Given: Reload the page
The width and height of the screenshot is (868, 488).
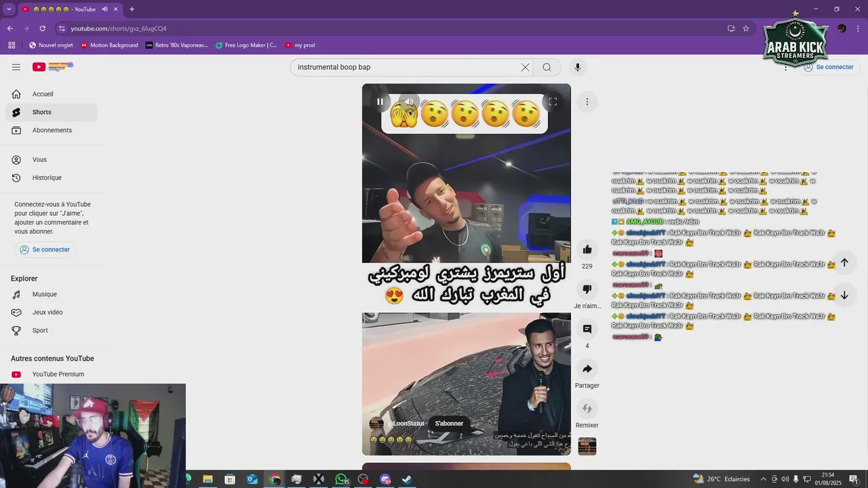Looking at the screenshot, I should click(x=42, y=28).
